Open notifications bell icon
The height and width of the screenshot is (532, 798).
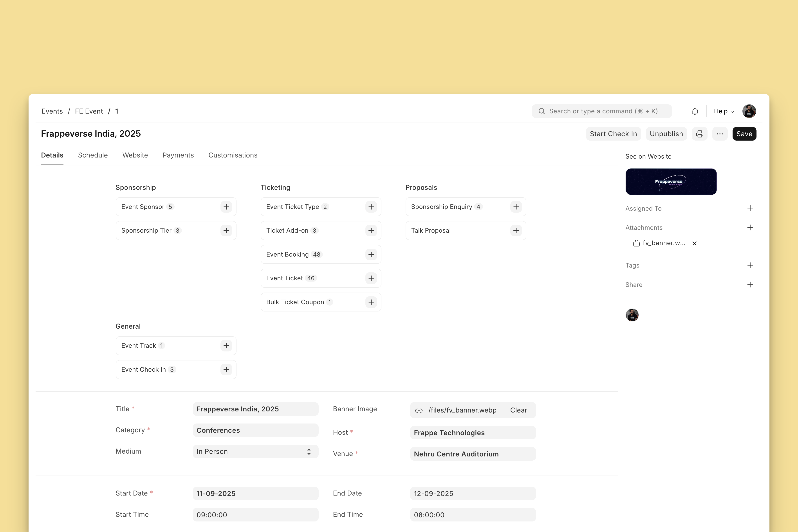695,111
